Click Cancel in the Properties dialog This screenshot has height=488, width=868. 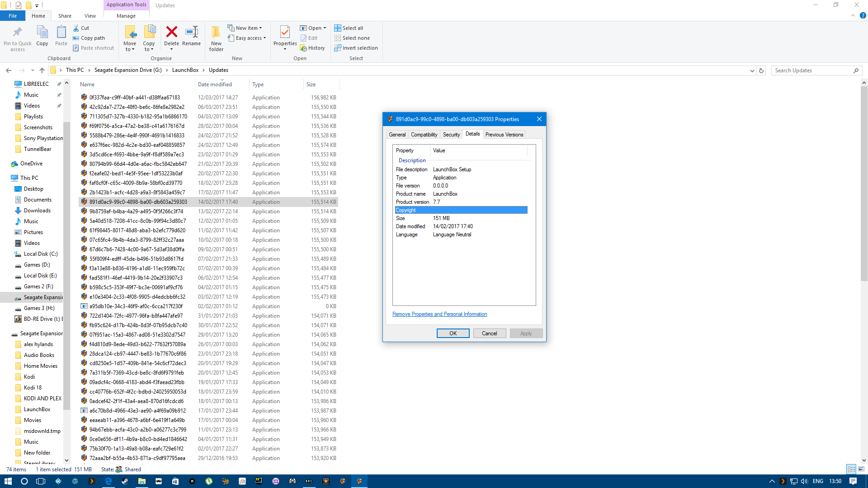(x=489, y=333)
